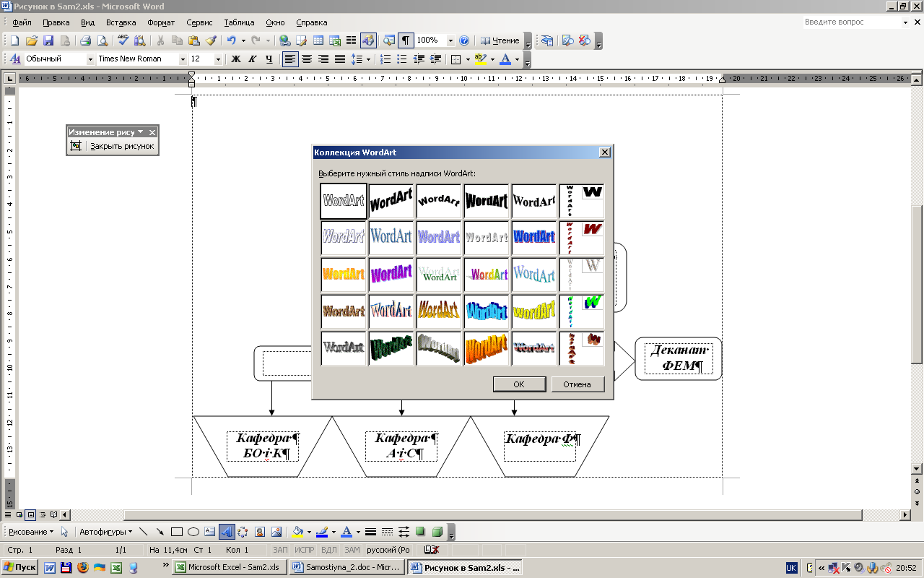The width and height of the screenshot is (924, 578).
Task: Click the Shadow Style icon in the Drawing toolbar
Action: pos(420,532)
